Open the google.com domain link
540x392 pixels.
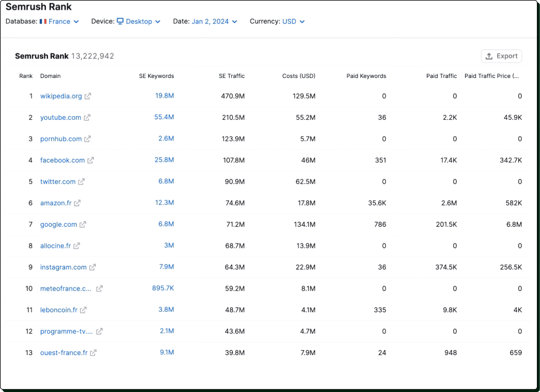click(59, 224)
